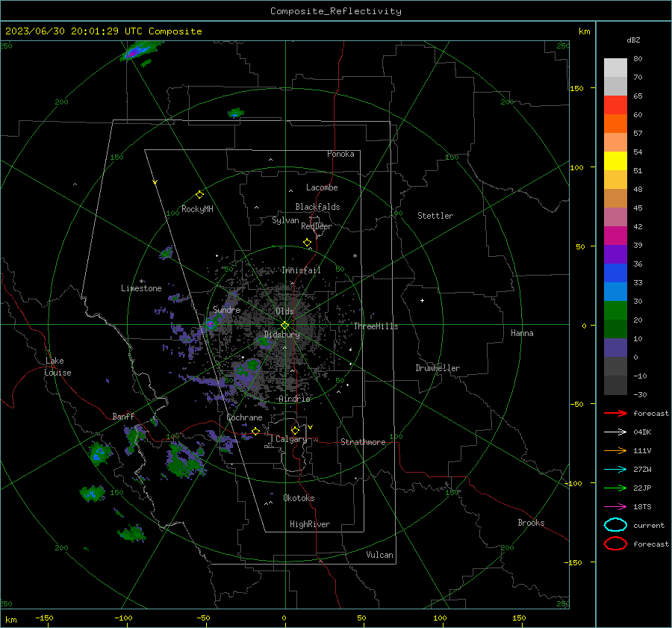Click the green swatch above 20 dBZ
672x628 pixels.
tap(615, 311)
